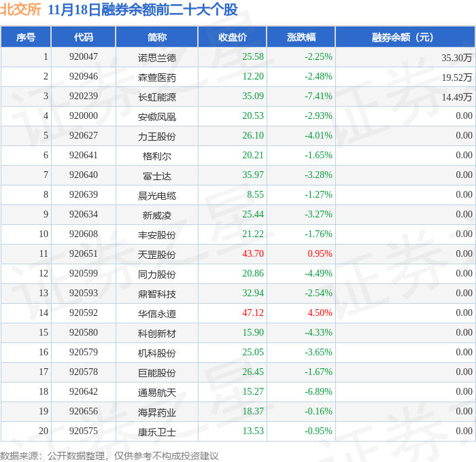Click the 代码 column header
Image resolution: width=476 pixels, height=462 pixels.
click(x=84, y=37)
